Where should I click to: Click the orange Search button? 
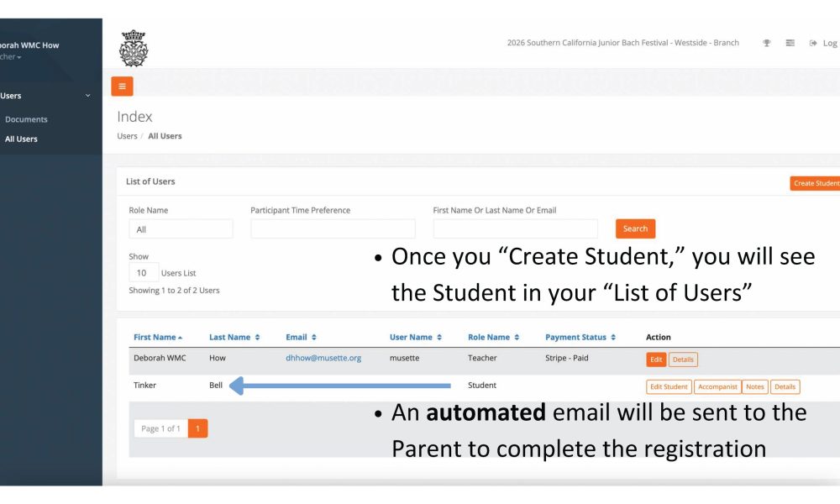coord(635,228)
